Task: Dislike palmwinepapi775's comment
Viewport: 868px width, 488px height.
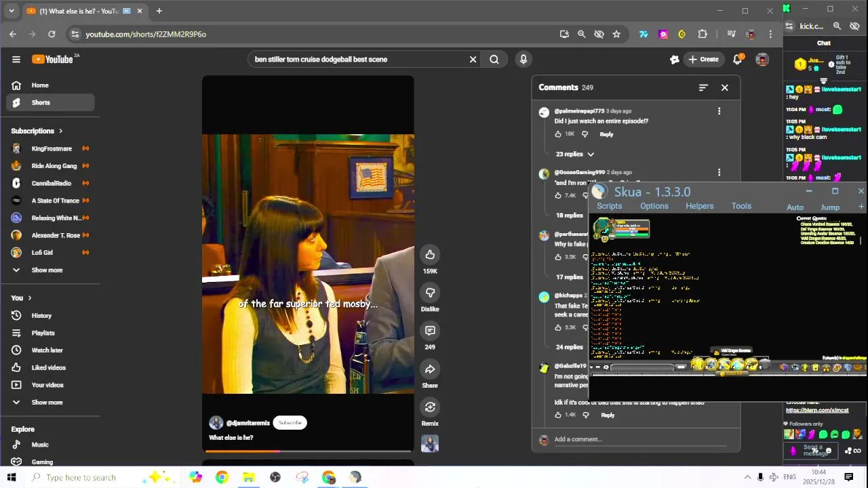Action: point(585,134)
